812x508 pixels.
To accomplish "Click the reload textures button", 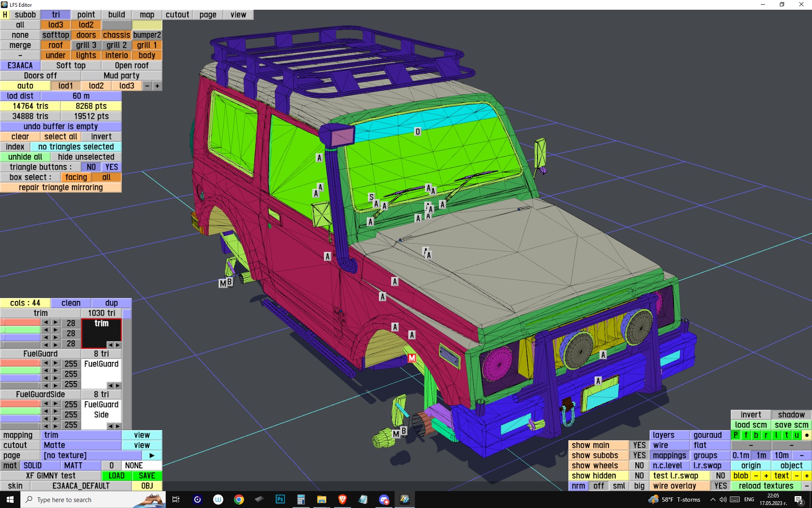I will pos(765,486).
